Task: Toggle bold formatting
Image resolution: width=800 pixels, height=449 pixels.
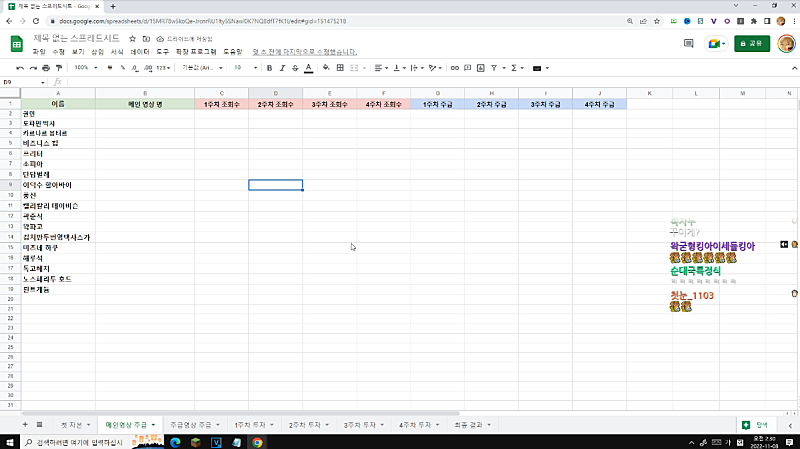Action: pyautogui.click(x=269, y=68)
